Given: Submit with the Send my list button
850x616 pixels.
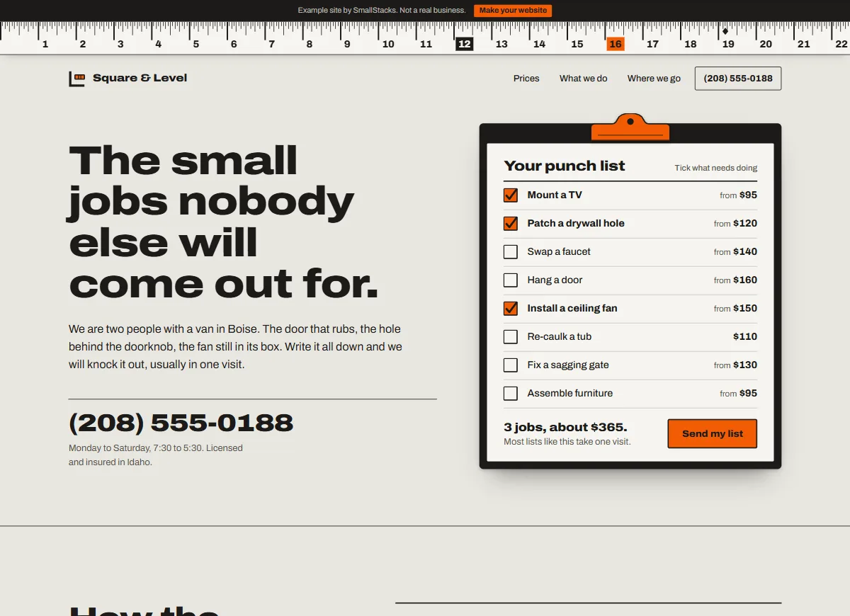Looking at the screenshot, I should coord(713,434).
